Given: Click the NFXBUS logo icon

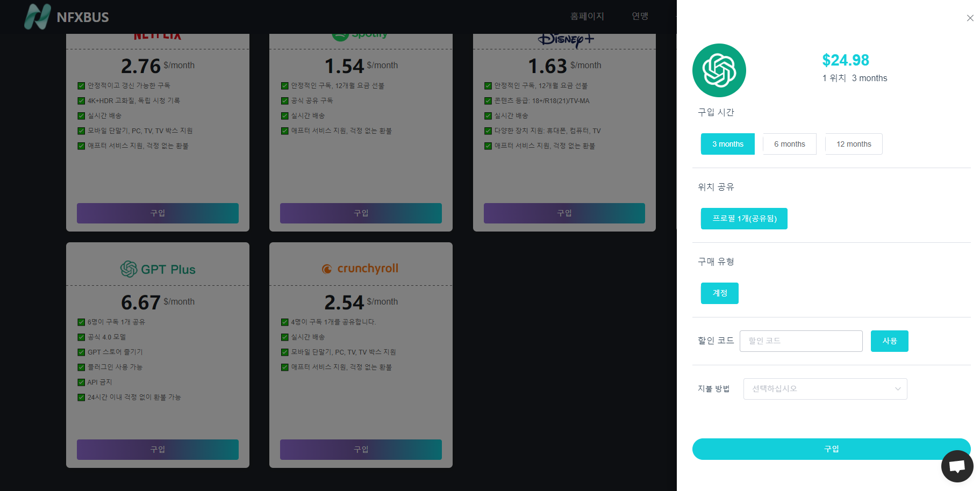Looking at the screenshot, I should 37,17.
